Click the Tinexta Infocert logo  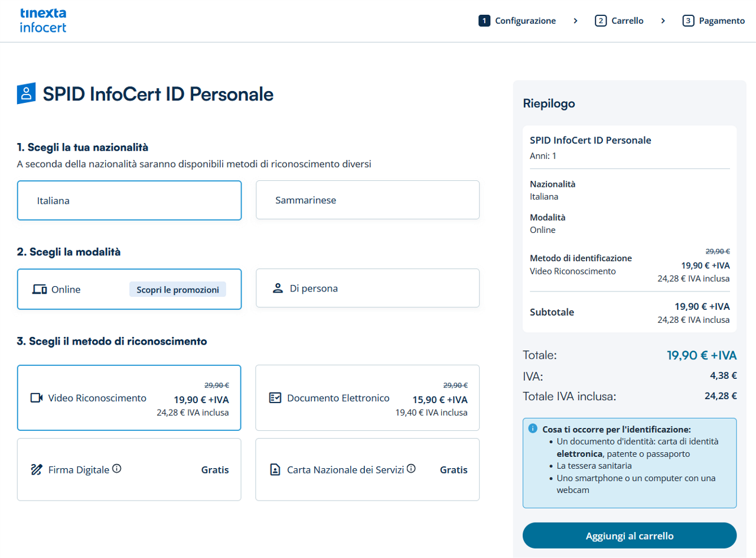[x=43, y=21]
